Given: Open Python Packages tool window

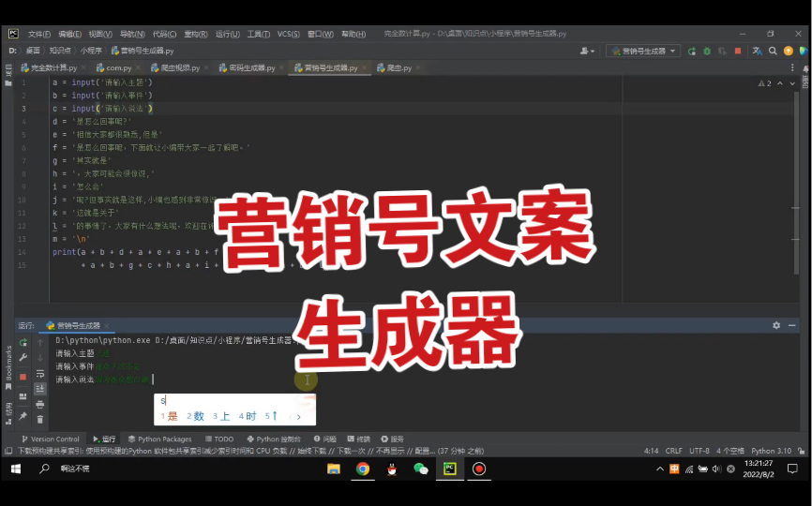Looking at the screenshot, I should click(159, 439).
